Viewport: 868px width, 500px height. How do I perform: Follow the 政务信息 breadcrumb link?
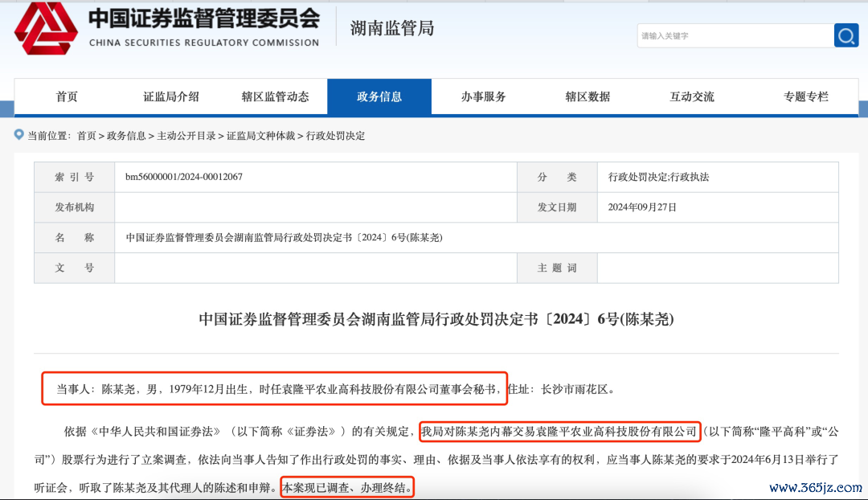point(126,136)
